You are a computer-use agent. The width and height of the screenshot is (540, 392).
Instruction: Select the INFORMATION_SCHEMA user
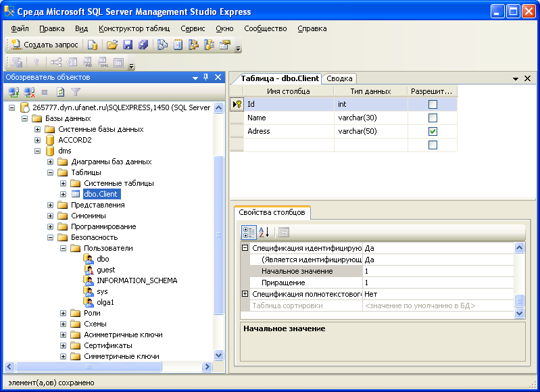point(137,280)
